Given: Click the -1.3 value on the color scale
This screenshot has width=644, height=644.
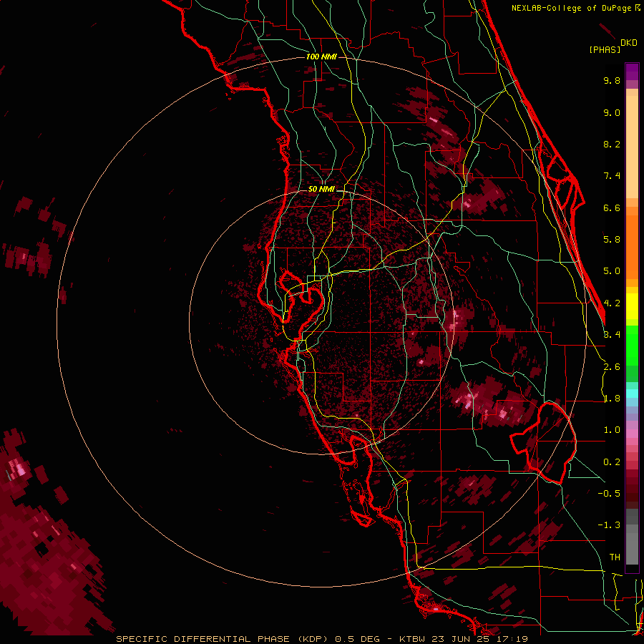Looking at the screenshot, I should coord(609,525).
